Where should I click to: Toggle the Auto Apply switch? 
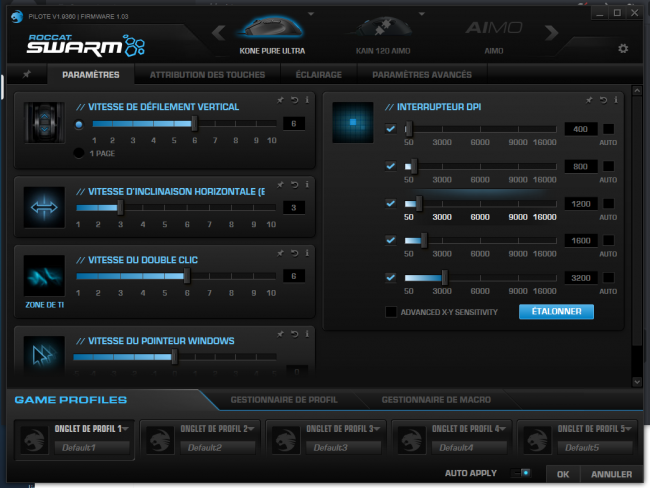pyautogui.click(x=521, y=473)
